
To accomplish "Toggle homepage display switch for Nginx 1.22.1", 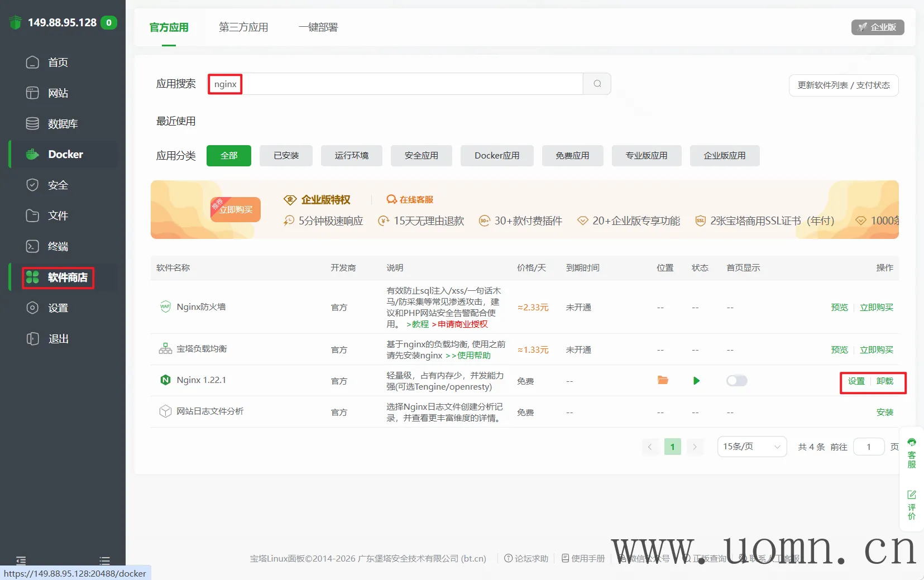I will point(736,381).
